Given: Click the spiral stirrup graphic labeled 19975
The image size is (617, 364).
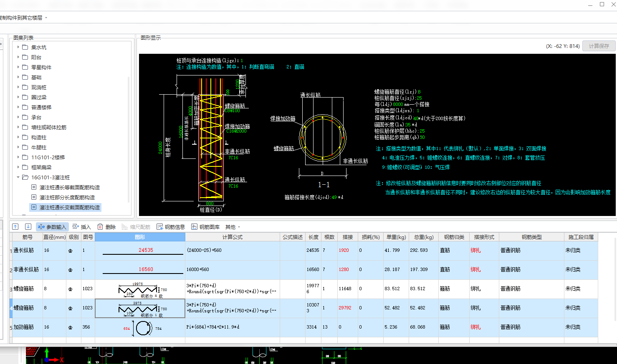Looking at the screenshot, I should [x=142, y=290].
